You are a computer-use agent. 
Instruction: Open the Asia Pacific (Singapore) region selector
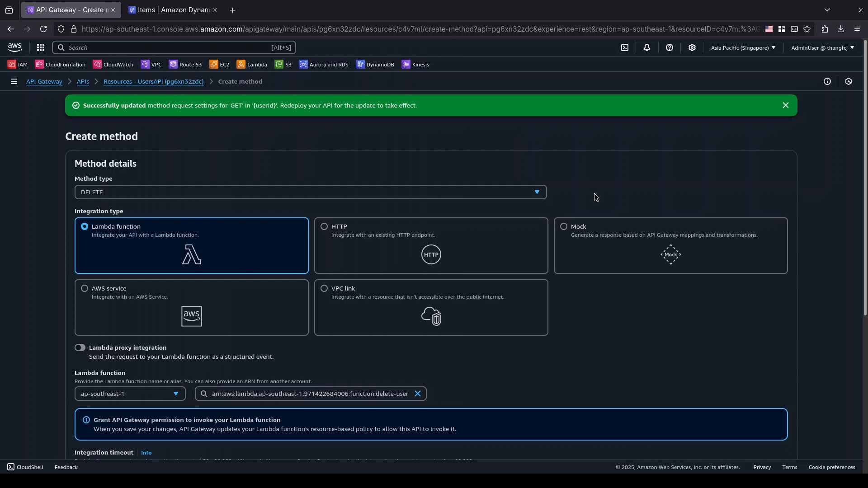tap(743, 47)
